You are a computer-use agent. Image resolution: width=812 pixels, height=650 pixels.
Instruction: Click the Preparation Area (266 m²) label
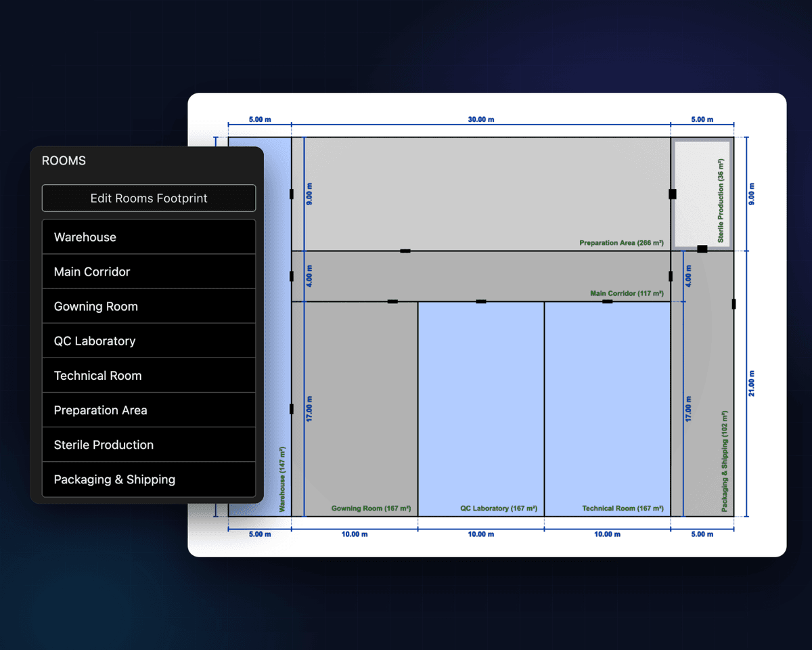point(621,242)
